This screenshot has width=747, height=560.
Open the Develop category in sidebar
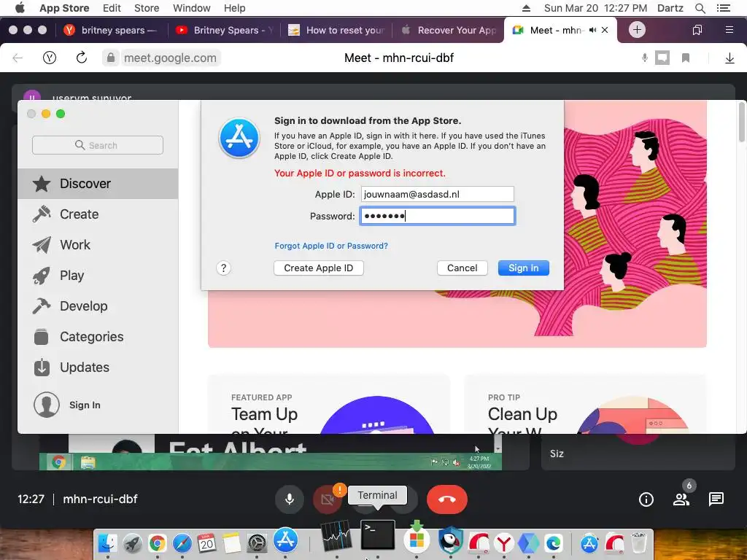[x=98, y=306]
